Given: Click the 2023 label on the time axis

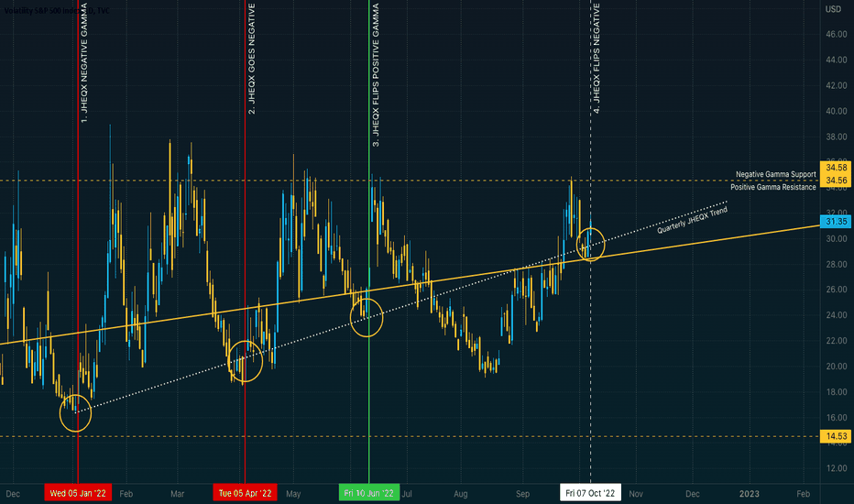Looking at the screenshot, I should pos(749,494).
